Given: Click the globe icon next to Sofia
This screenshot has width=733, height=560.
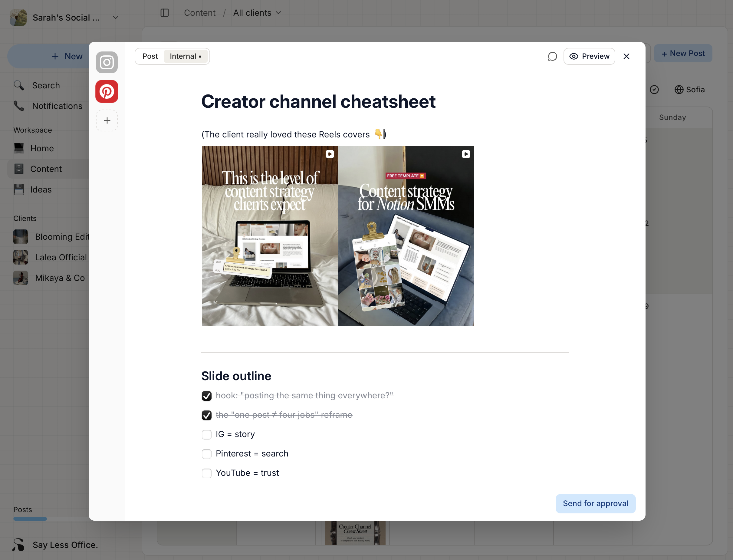Looking at the screenshot, I should 679,90.
